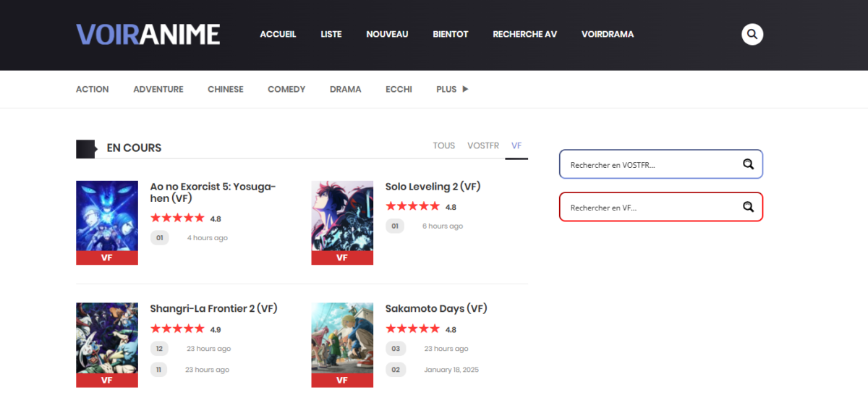This screenshot has height=403, width=868.
Task: Click the star rating of Shangri-La Frontier 2
Action: point(177,328)
